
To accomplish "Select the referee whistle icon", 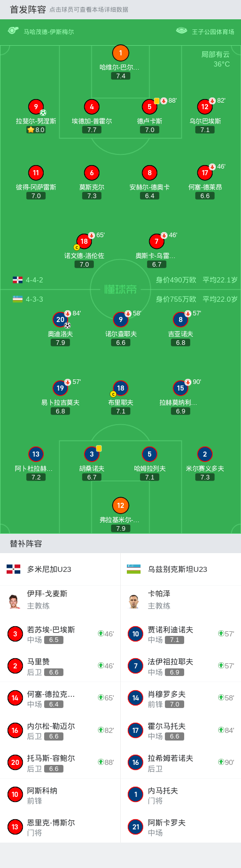I will [13, 31].
